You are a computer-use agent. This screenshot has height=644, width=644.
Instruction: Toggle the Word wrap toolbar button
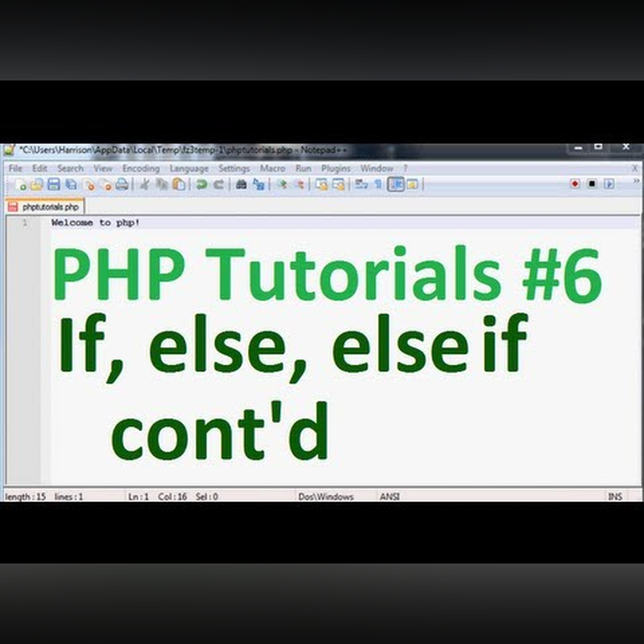[x=361, y=184]
